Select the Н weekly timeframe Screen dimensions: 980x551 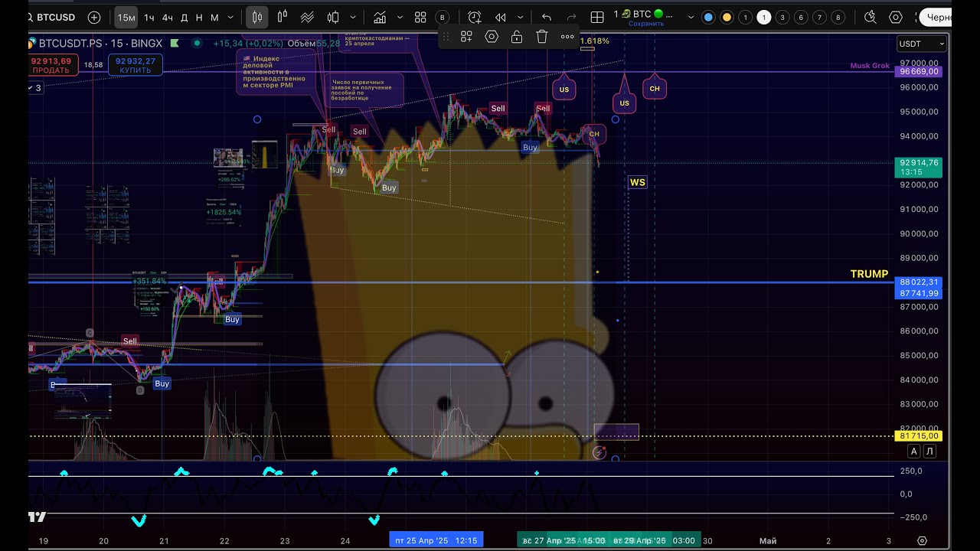(199, 17)
